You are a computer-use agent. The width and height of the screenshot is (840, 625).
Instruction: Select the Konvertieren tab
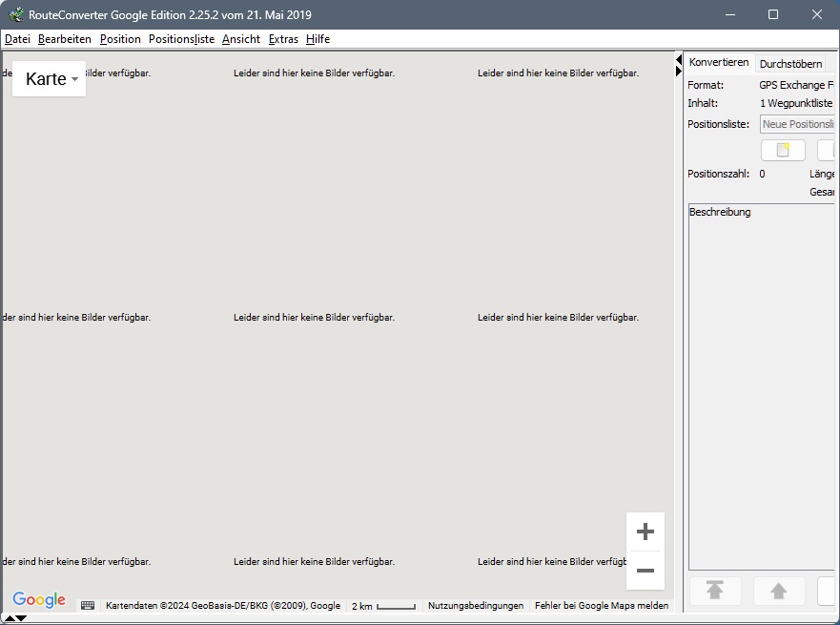point(718,62)
